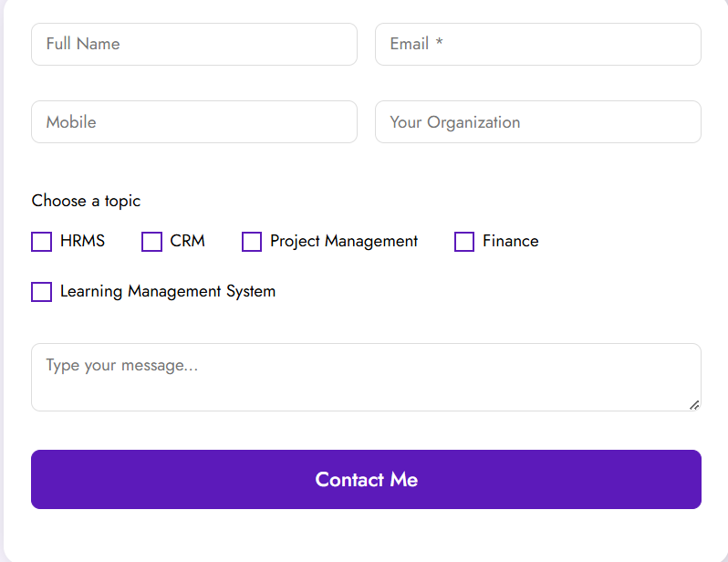The height and width of the screenshot is (562, 728).
Task: Grab the textarea resize handle corner
Action: (x=694, y=405)
